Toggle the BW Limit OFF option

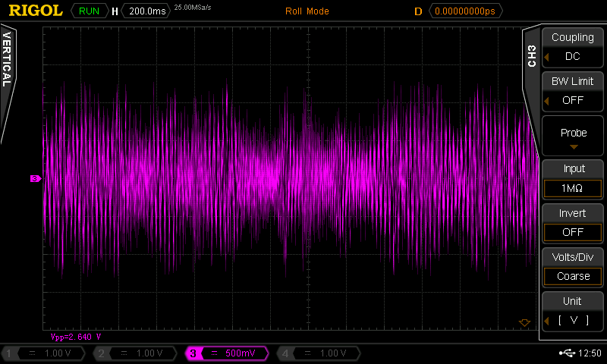click(x=573, y=92)
